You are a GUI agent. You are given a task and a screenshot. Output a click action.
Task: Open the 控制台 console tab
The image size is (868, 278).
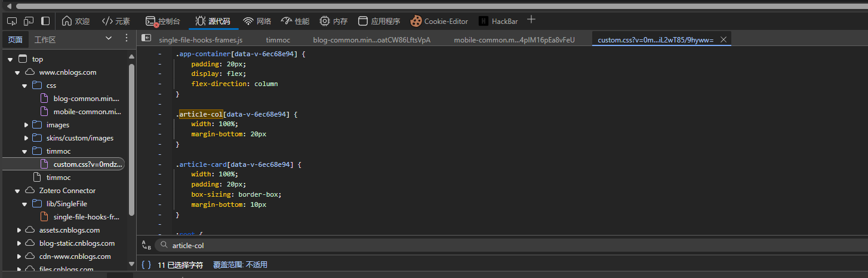pyautogui.click(x=163, y=21)
